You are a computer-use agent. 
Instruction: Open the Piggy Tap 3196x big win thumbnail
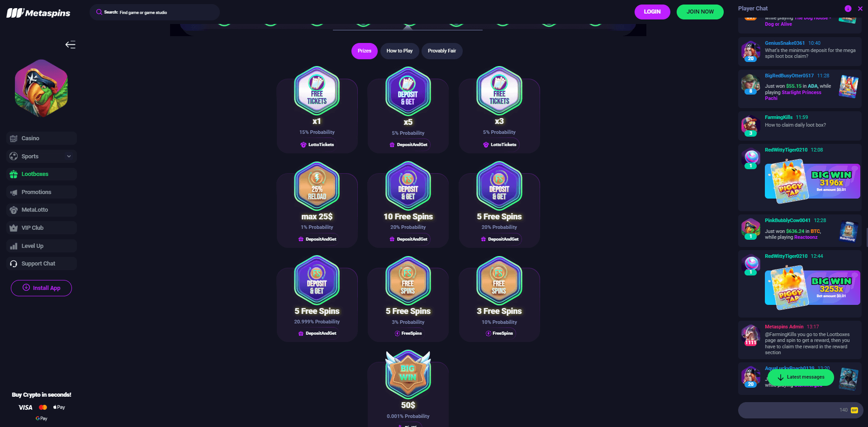812,181
